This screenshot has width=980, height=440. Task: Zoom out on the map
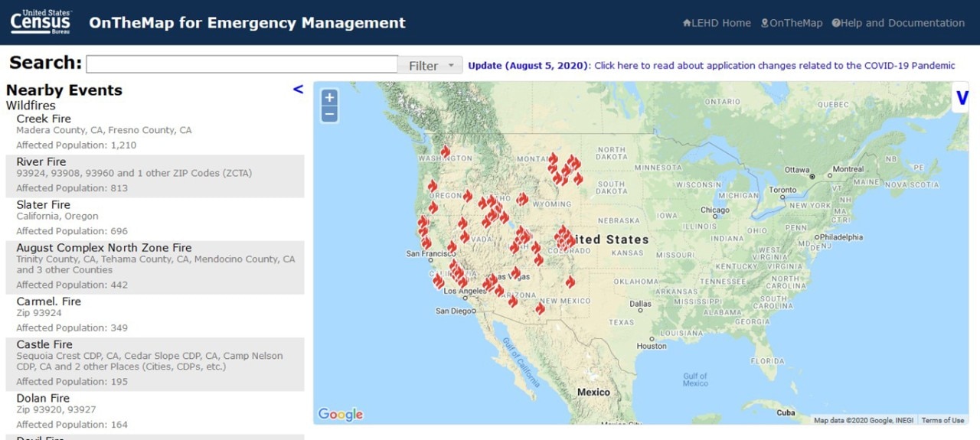329,114
